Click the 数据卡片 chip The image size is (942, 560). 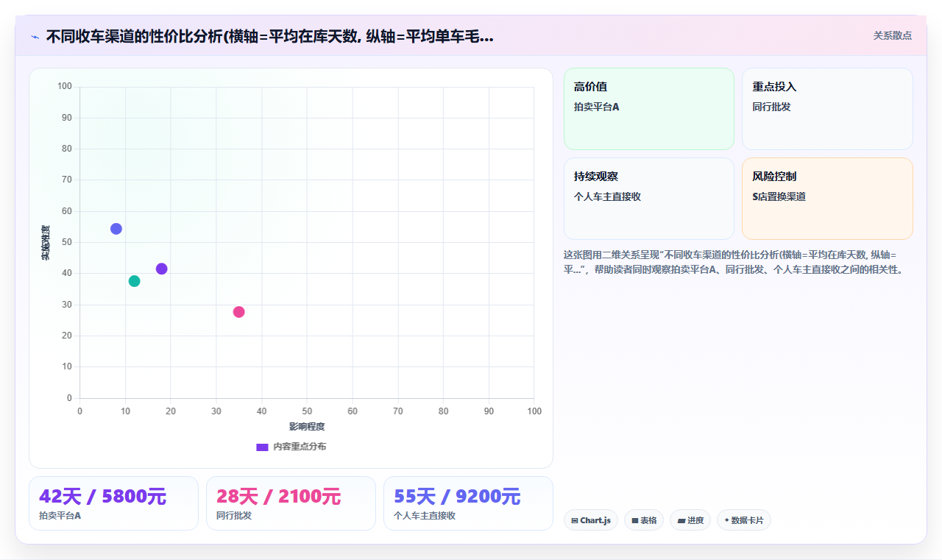click(744, 520)
